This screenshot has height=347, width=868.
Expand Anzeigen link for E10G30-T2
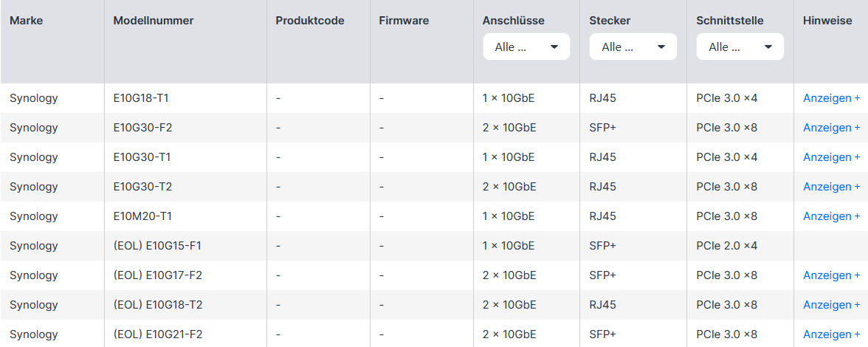pos(831,187)
